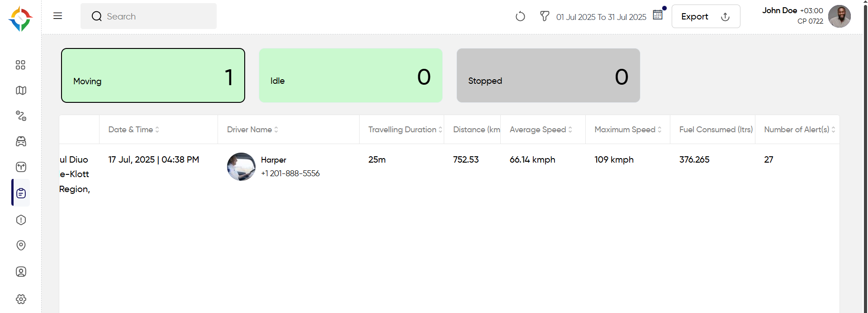
Task: Select the Stopped status card
Action: coord(548,75)
